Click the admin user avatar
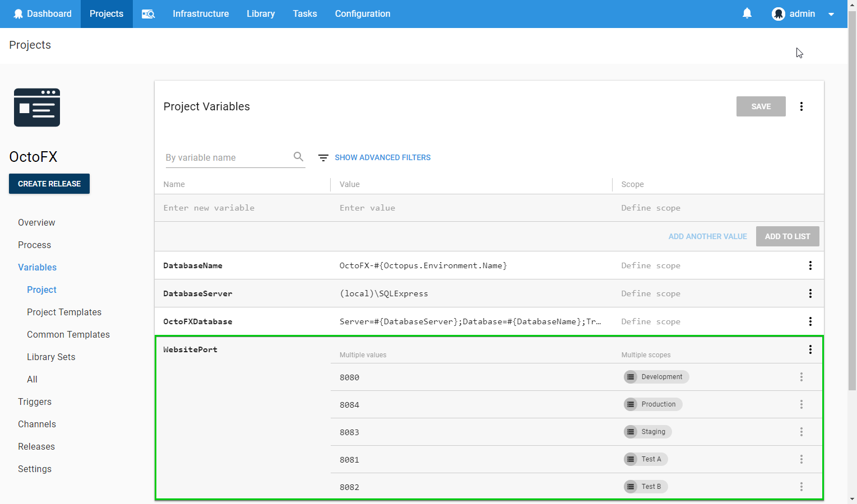The image size is (857, 504). [779, 13]
